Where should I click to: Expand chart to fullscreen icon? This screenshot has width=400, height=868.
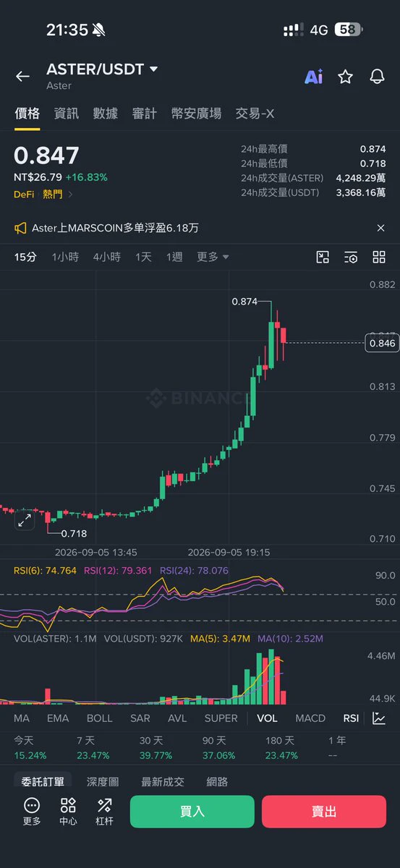coord(25,519)
